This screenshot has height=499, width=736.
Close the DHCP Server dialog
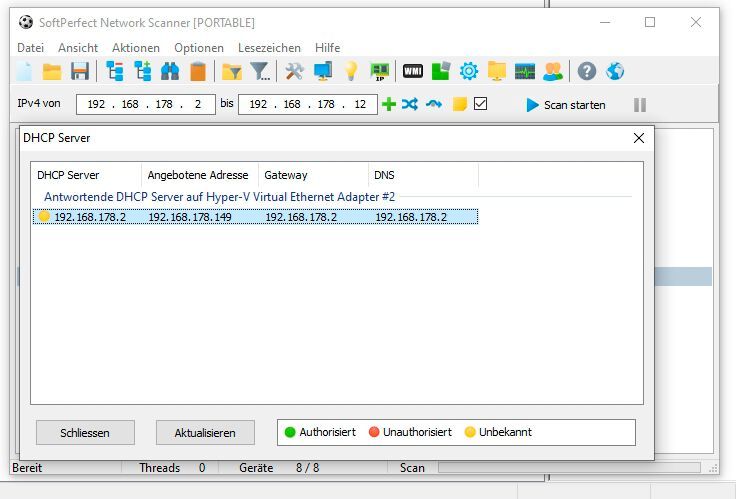(x=639, y=138)
